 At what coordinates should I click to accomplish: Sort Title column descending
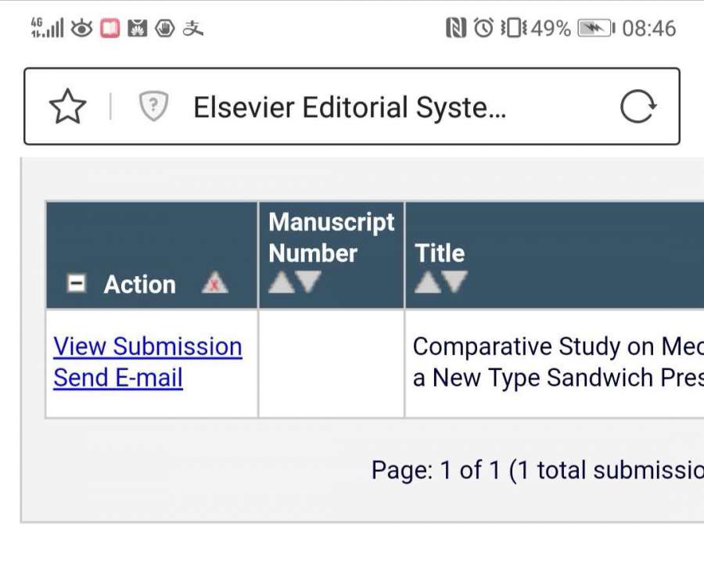454,282
